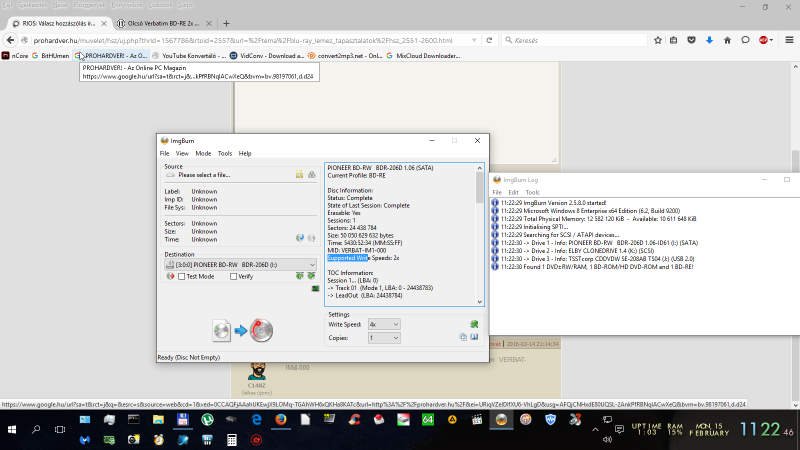Image resolution: width=800 pixels, height=450 pixels.
Task: Open the Write Speed dropdown
Action: click(x=384, y=324)
